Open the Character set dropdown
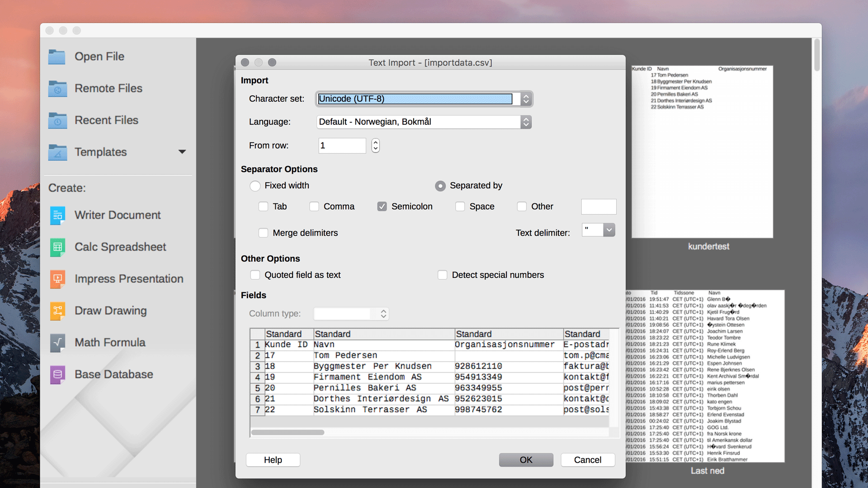The height and width of the screenshot is (488, 868). 526,99
